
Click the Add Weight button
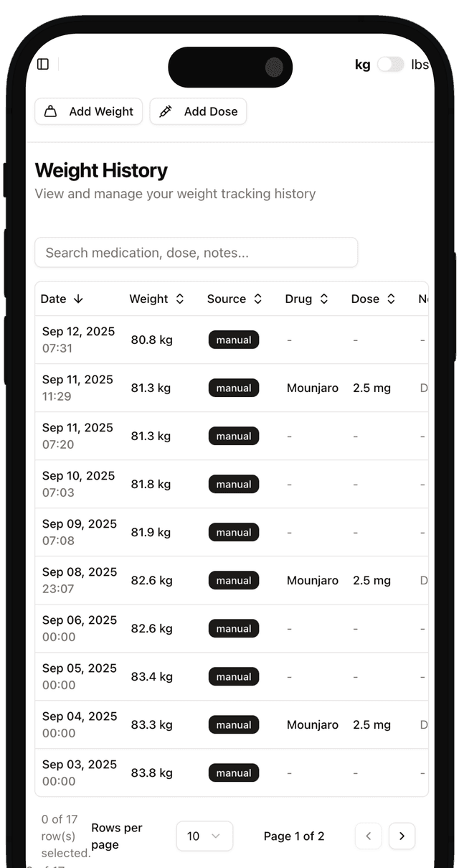coord(88,111)
